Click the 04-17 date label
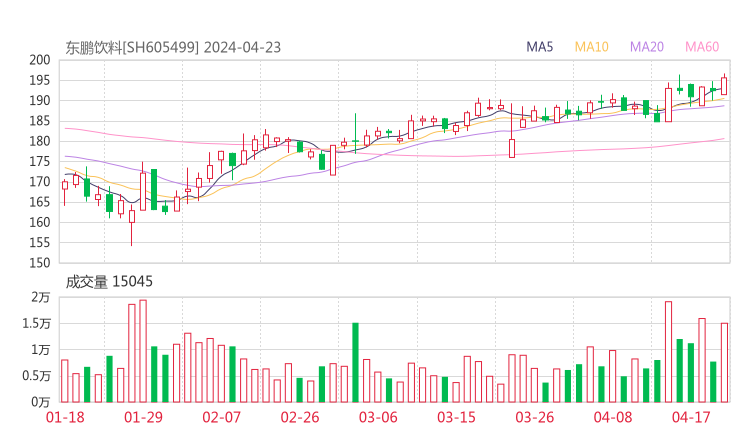This screenshot has height=440, width=740. 691,417
